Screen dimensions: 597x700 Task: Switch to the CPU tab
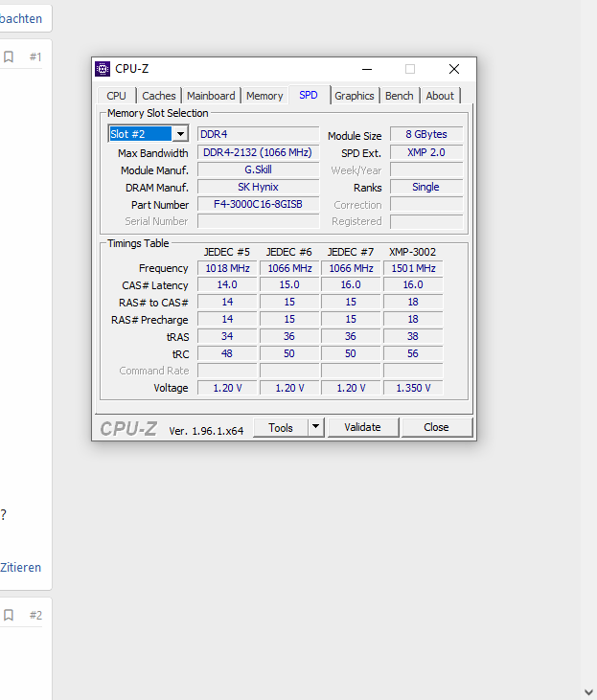(x=116, y=96)
